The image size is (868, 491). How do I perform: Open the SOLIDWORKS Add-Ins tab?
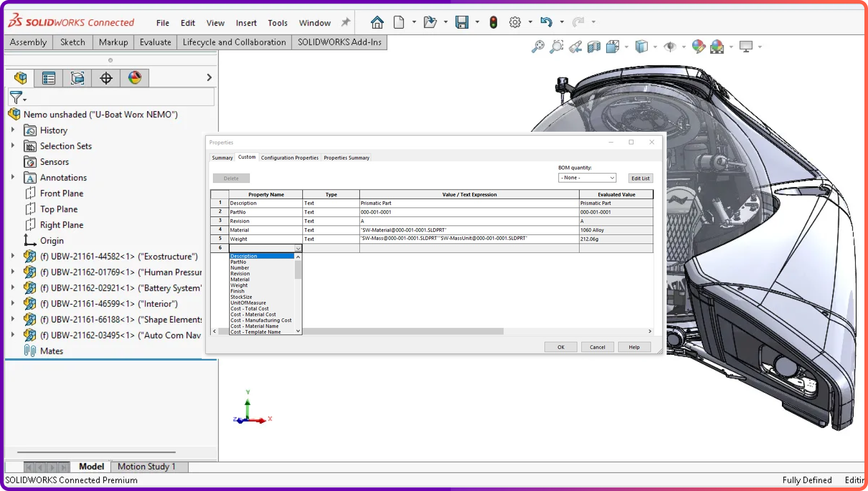pyautogui.click(x=339, y=42)
